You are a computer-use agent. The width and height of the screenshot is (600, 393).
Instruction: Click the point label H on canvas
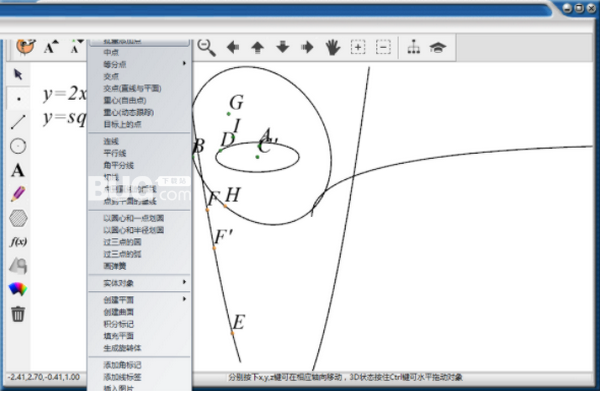point(233,195)
